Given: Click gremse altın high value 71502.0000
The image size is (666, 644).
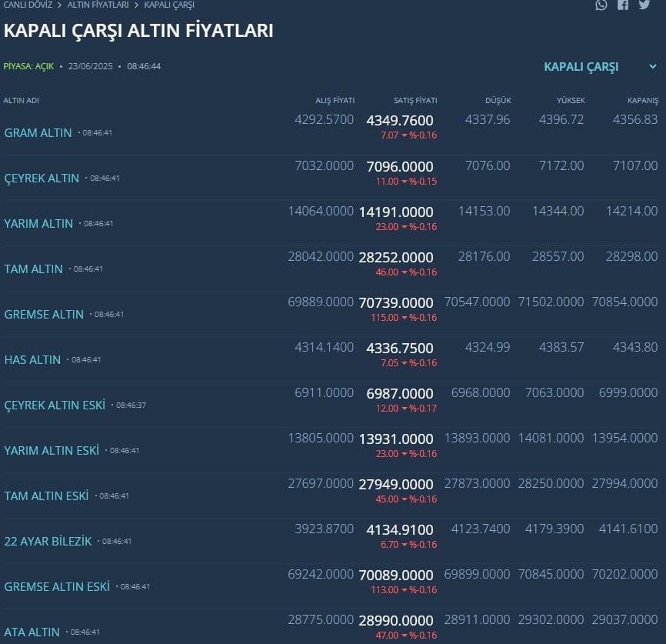Looking at the screenshot, I should (x=551, y=302).
